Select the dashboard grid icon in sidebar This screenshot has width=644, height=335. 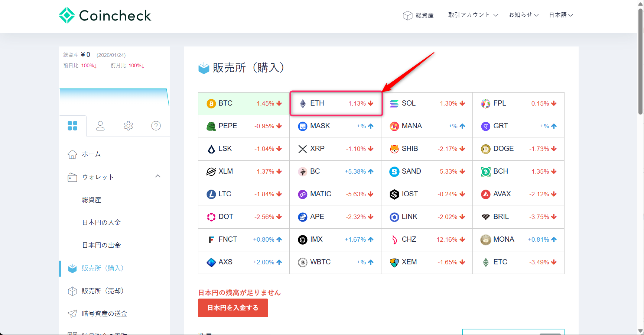pyautogui.click(x=73, y=126)
